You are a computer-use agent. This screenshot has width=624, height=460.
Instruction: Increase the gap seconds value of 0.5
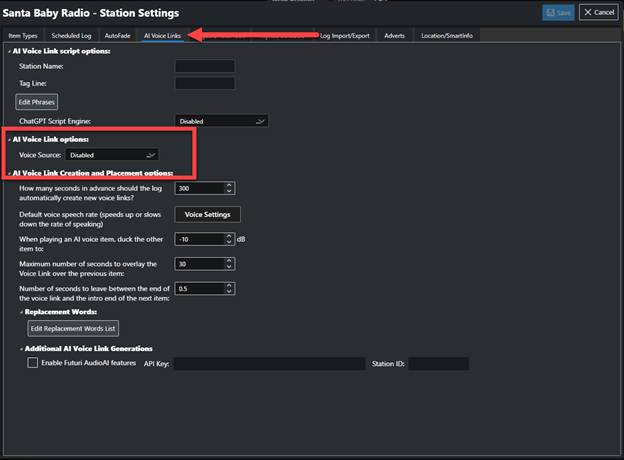point(229,285)
